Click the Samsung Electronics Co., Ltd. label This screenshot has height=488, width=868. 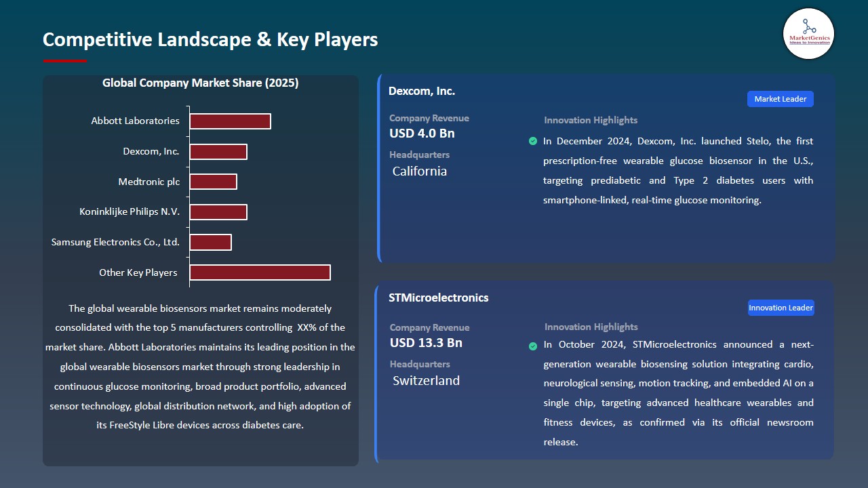[115, 242]
